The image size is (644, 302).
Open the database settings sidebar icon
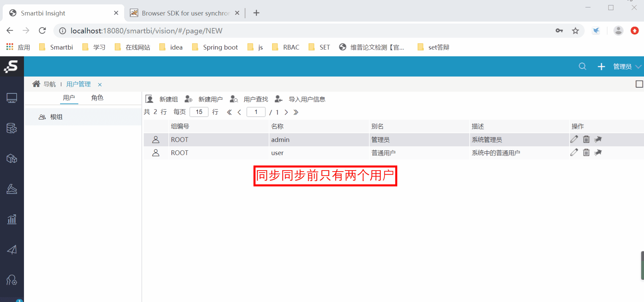12,128
